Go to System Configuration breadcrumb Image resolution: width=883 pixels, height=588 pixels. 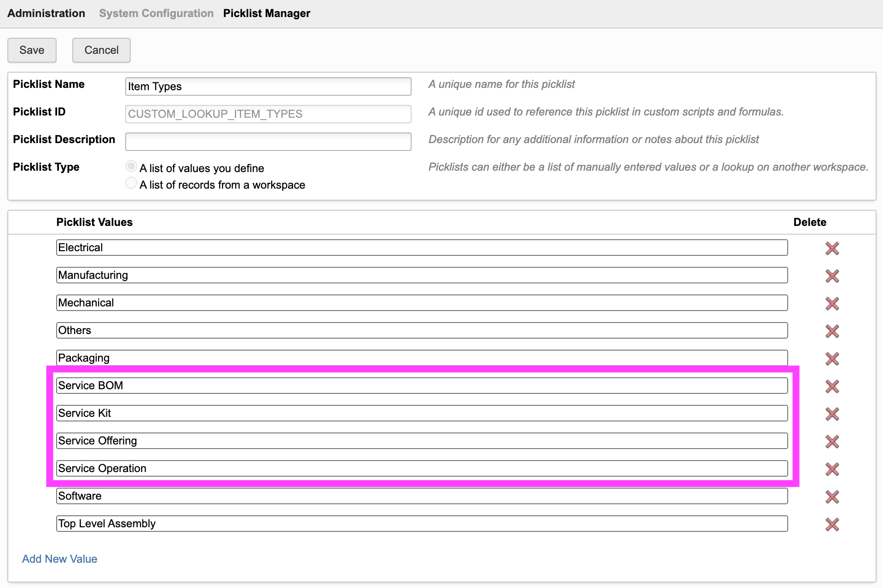click(x=156, y=13)
